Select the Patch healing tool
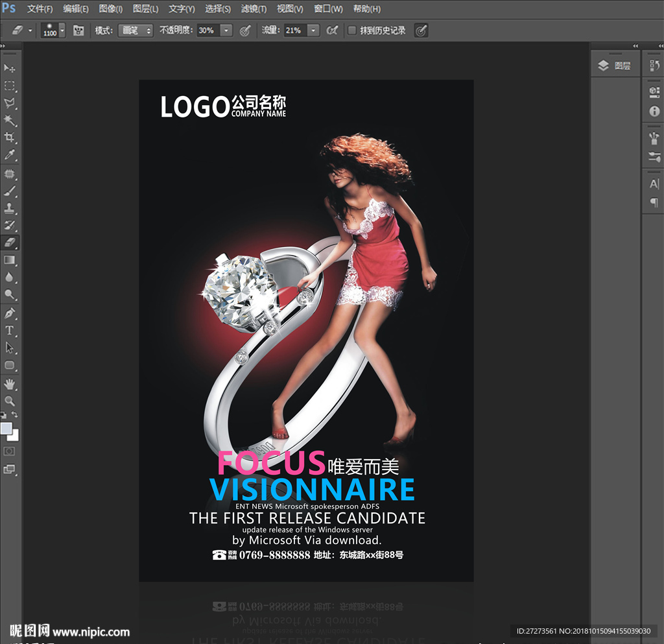The image size is (664, 644). (x=9, y=174)
